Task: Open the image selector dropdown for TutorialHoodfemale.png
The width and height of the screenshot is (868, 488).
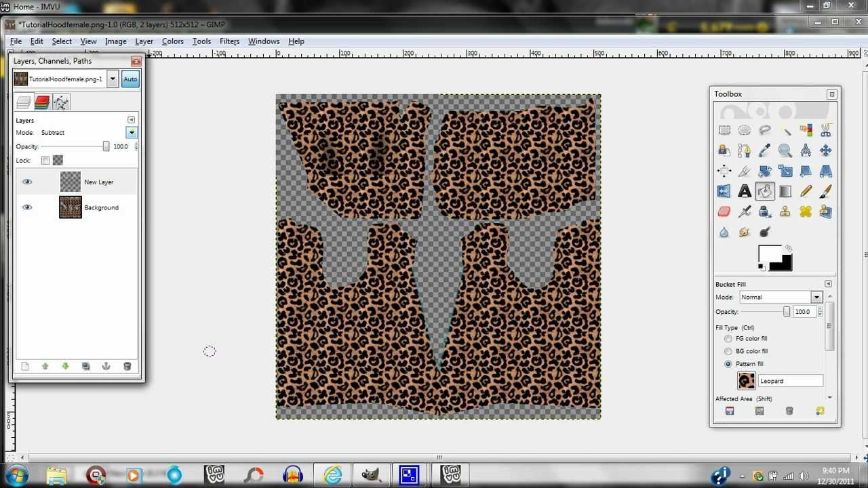Action: (113, 79)
